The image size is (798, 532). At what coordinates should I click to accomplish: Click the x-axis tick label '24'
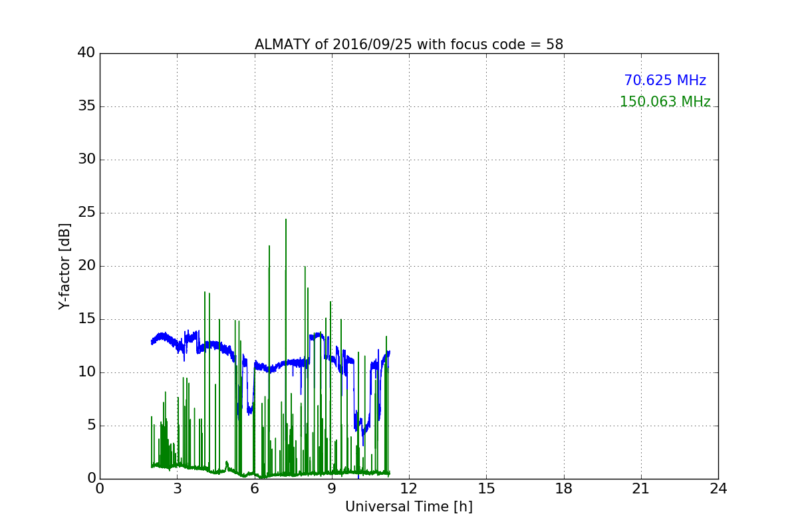[x=718, y=488]
